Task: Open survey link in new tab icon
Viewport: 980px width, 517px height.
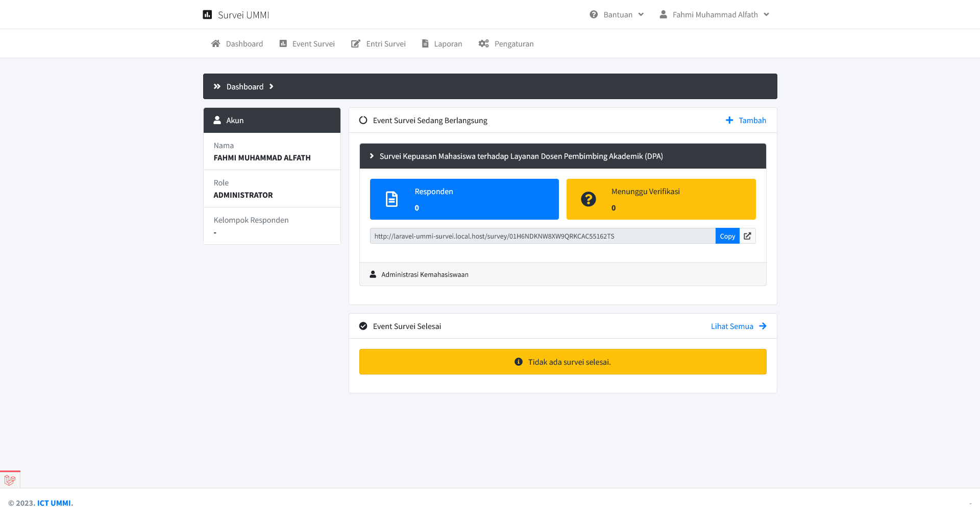Action: click(x=747, y=236)
